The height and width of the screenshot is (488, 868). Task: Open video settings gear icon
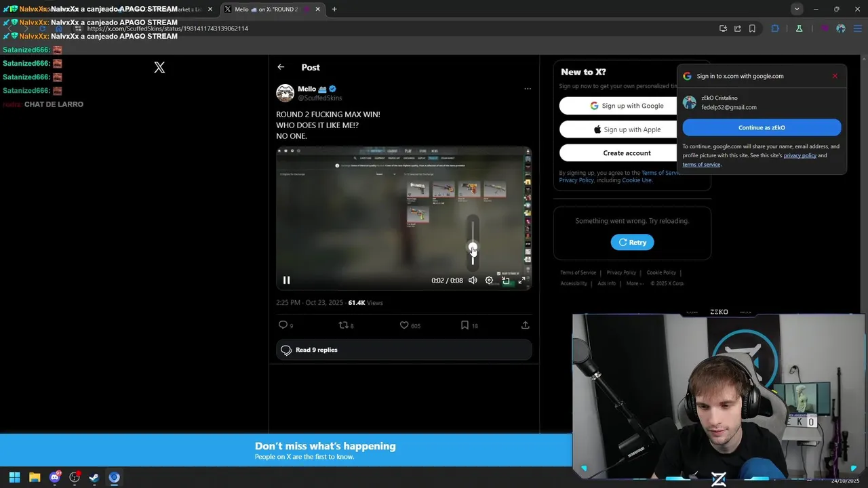pos(489,280)
